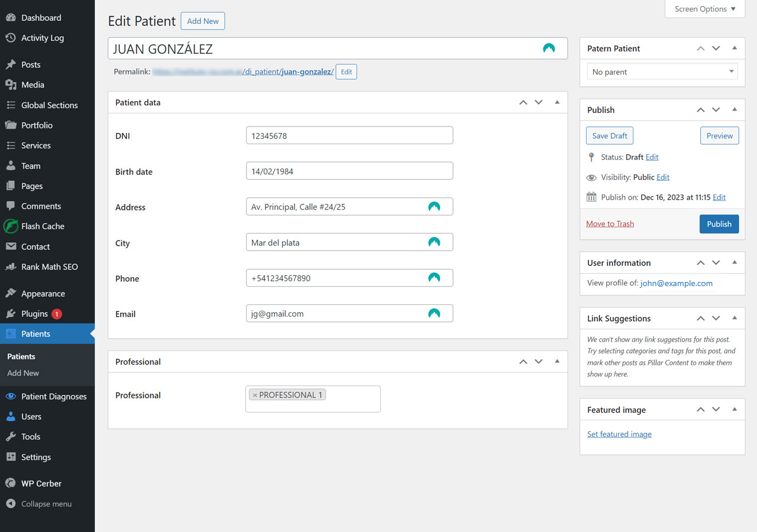
Task: Click the Rank Math SEO icon
Action: coord(11,267)
